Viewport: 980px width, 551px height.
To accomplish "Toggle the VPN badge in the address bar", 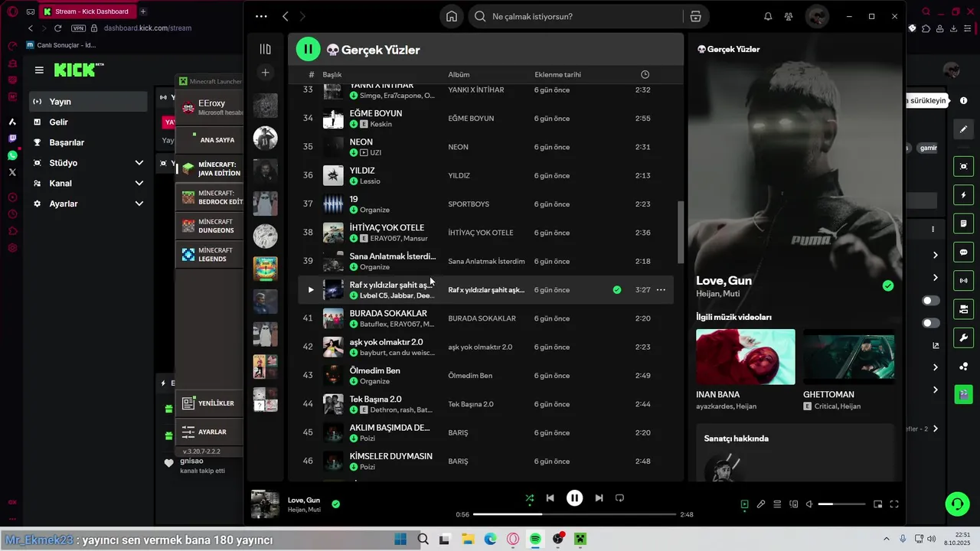I will click(x=78, y=28).
